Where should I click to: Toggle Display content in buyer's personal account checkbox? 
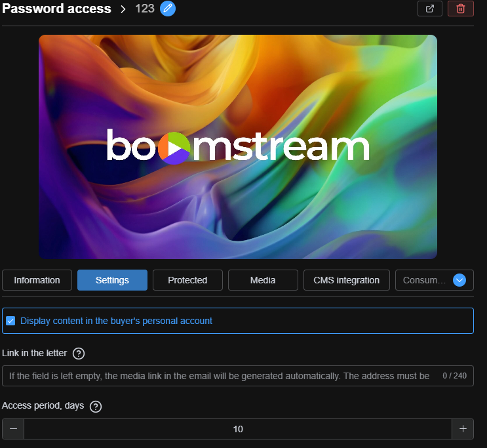pos(10,321)
